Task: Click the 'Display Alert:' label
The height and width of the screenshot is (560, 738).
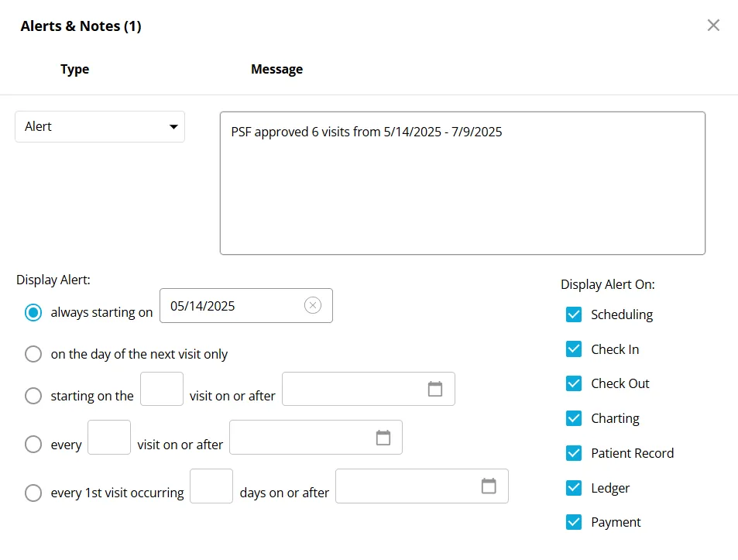Action: click(x=53, y=280)
